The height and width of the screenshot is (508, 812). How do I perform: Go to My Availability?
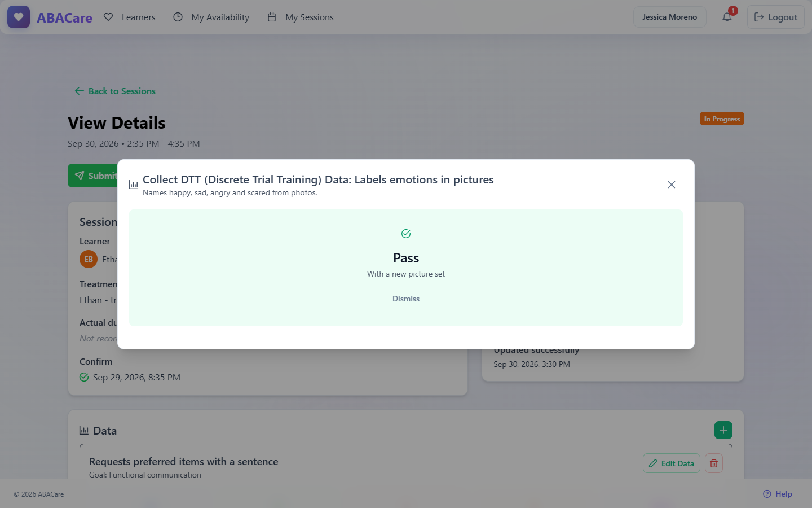(211, 17)
